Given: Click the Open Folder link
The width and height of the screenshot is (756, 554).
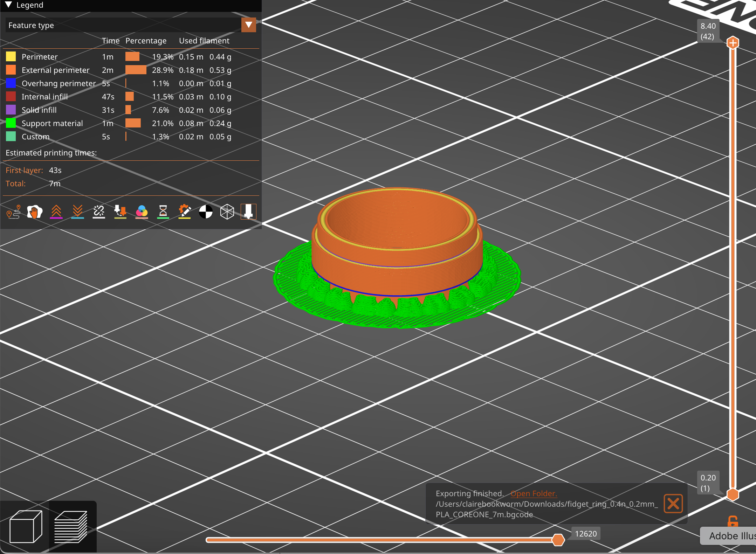Looking at the screenshot, I should point(534,493).
